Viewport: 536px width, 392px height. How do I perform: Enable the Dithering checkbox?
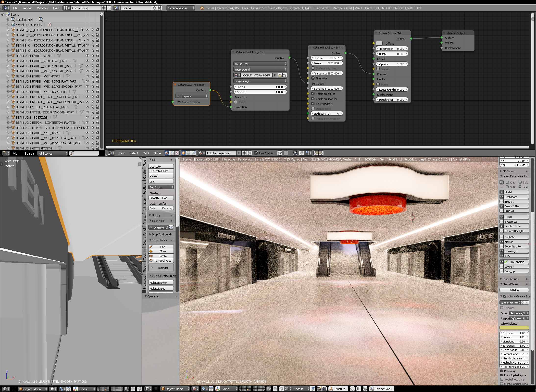(502, 371)
